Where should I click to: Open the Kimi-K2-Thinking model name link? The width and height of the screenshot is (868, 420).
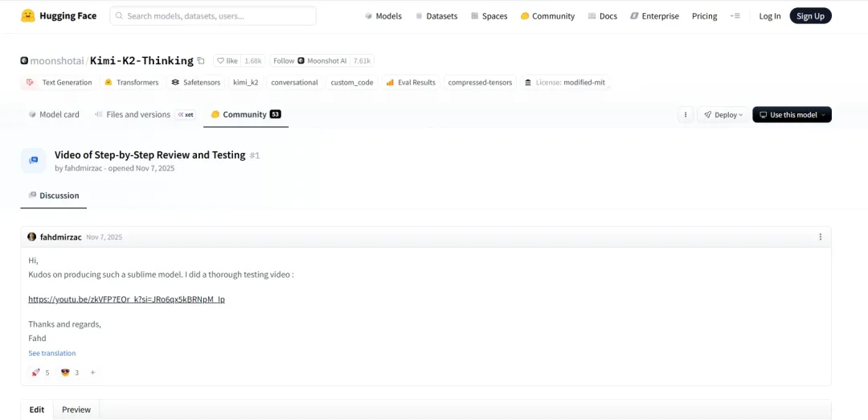141,61
